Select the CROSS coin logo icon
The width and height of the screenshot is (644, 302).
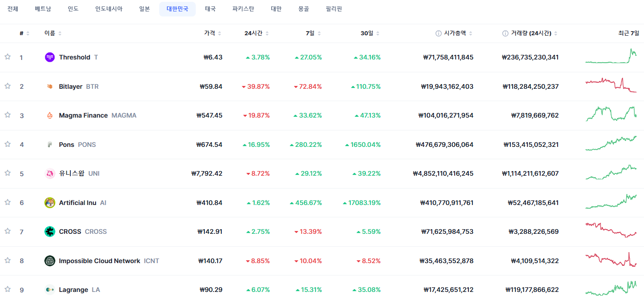click(50, 232)
